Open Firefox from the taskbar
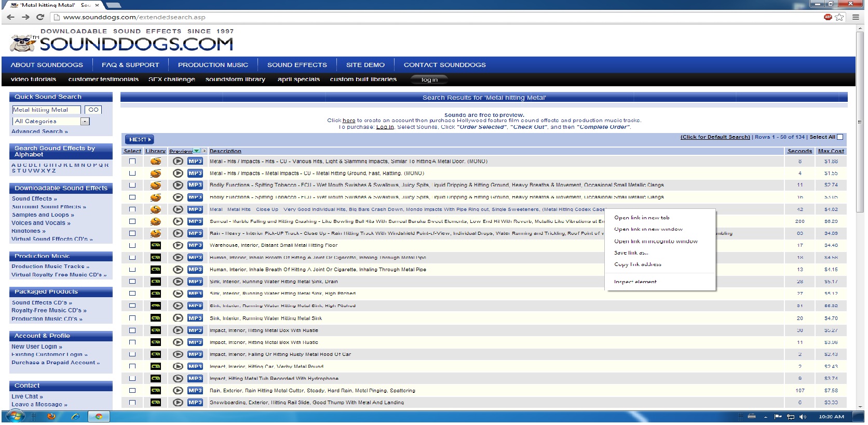 (51, 417)
